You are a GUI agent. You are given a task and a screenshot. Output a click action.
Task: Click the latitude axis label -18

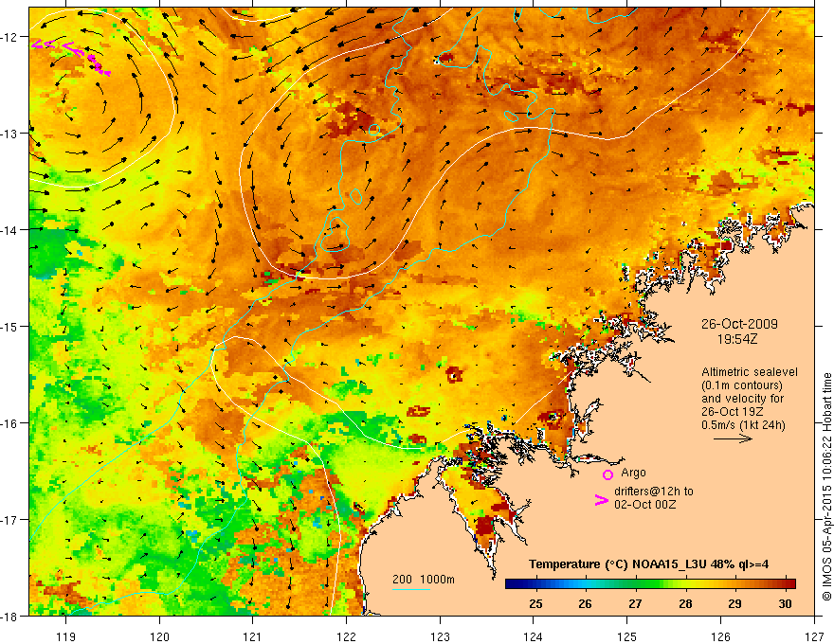coord(9,616)
